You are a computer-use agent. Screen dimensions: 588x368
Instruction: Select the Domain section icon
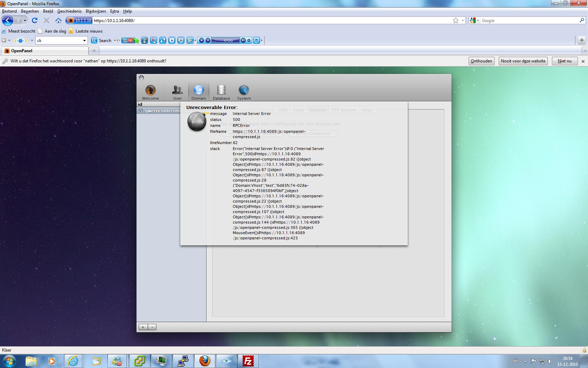(198, 90)
